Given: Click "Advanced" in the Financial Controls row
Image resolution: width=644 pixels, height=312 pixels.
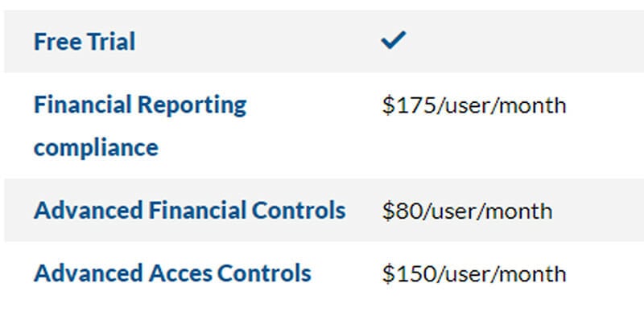Looking at the screenshot, I should pyautogui.click(x=89, y=210).
